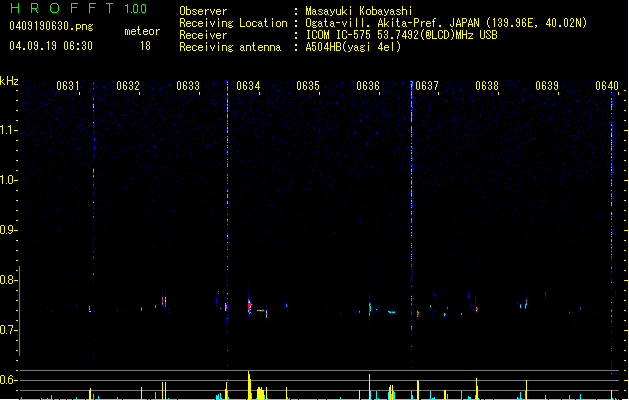Click the 'Receiver' label
The image size is (629, 400).
click(x=203, y=35)
